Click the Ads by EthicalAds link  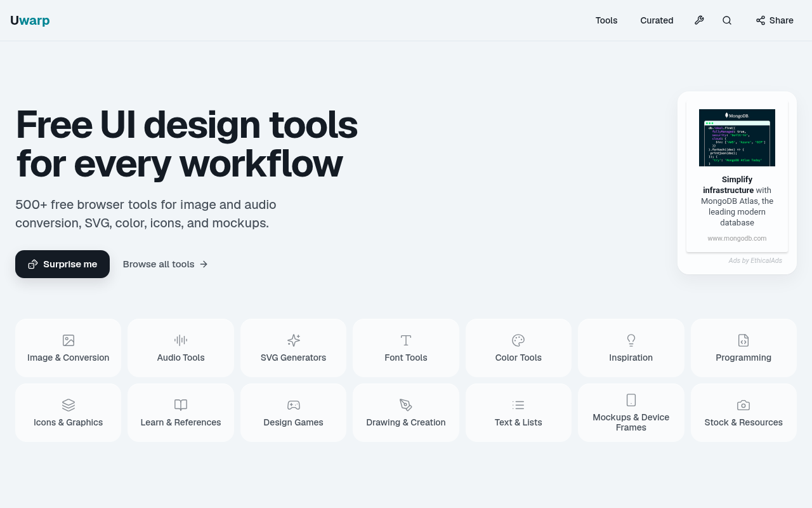point(756,261)
